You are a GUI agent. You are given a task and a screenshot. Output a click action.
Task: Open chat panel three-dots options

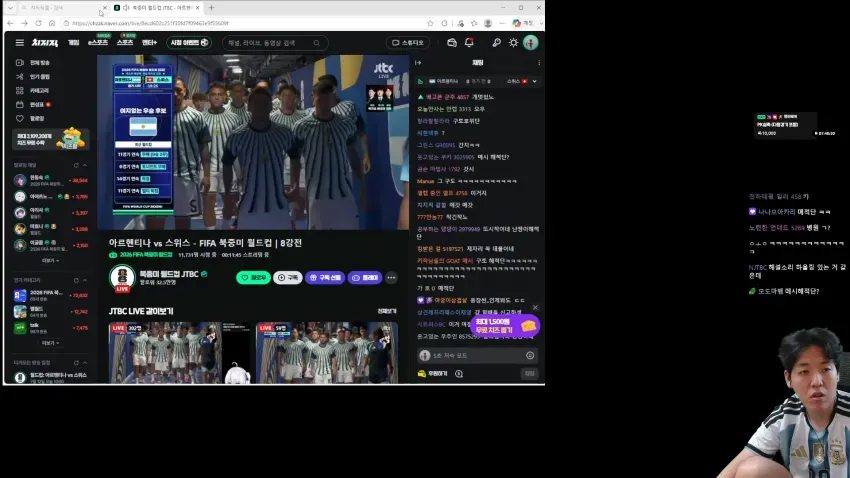[x=539, y=63]
